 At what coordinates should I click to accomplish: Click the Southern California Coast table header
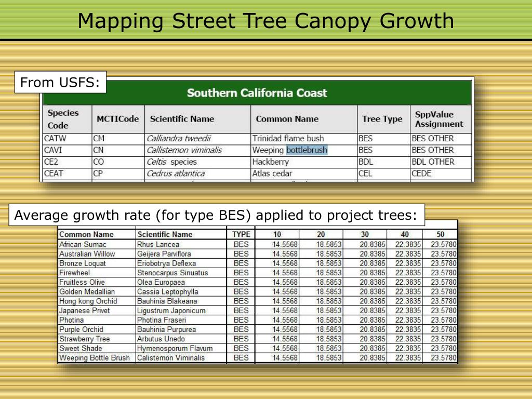pos(257,92)
